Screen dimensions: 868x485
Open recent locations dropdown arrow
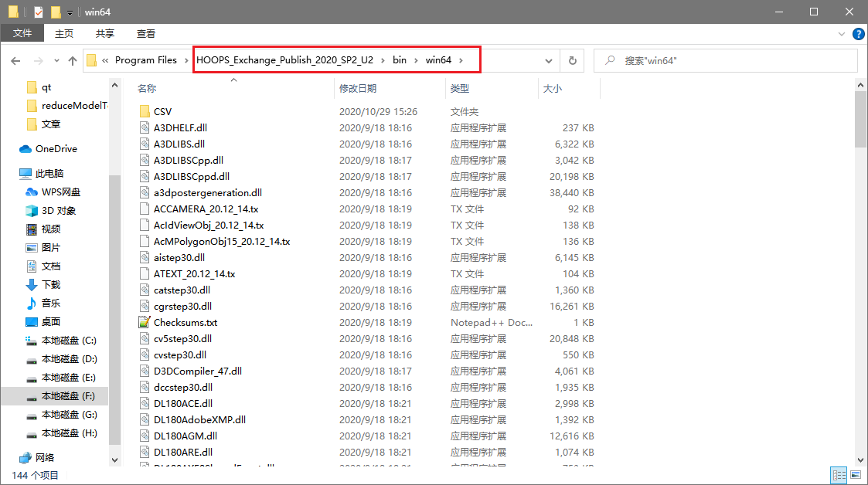[56, 61]
